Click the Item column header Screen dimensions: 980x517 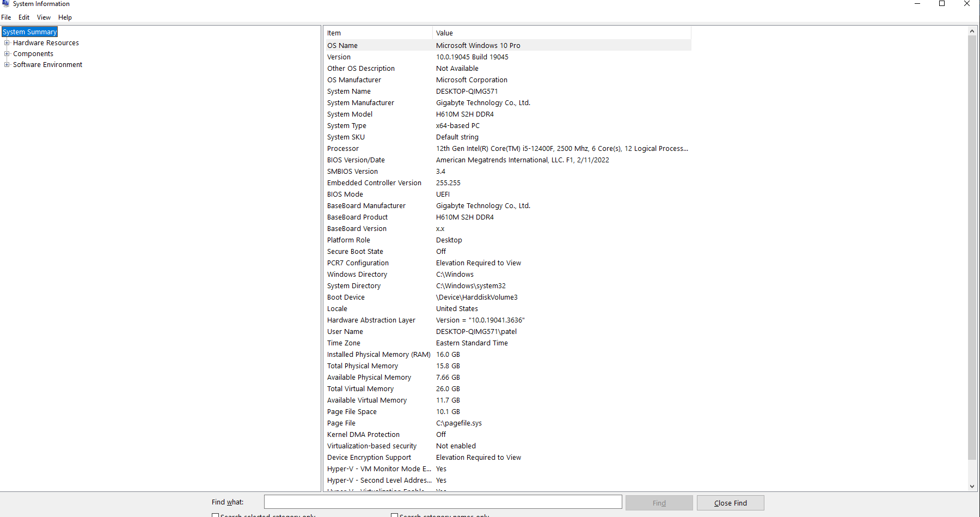pyautogui.click(x=378, y=33)
